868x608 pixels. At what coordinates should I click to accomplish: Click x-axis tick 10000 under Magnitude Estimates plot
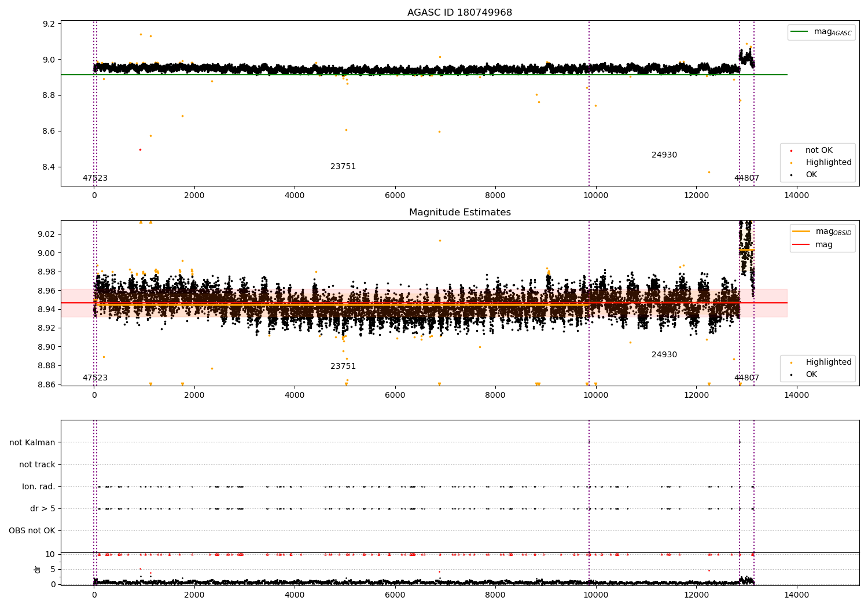pos(595,395)
